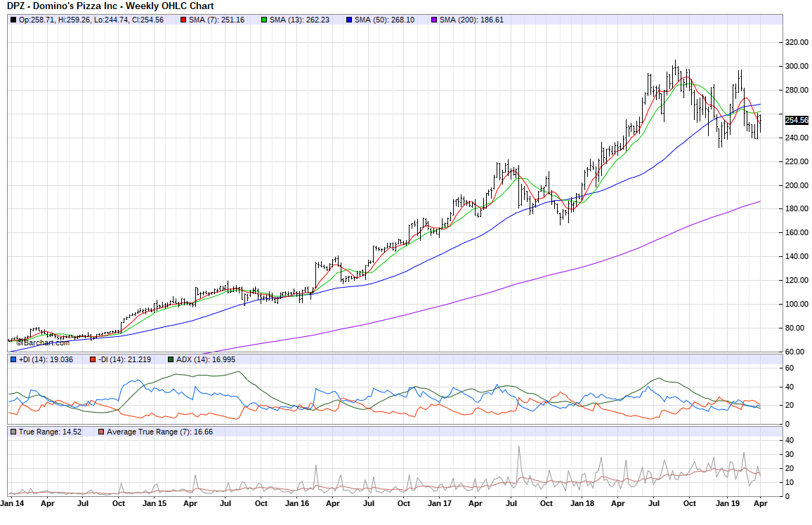Click the Jan 18 date axis label
The width and height of the screenshot is (812, 525).
(582, 503)
